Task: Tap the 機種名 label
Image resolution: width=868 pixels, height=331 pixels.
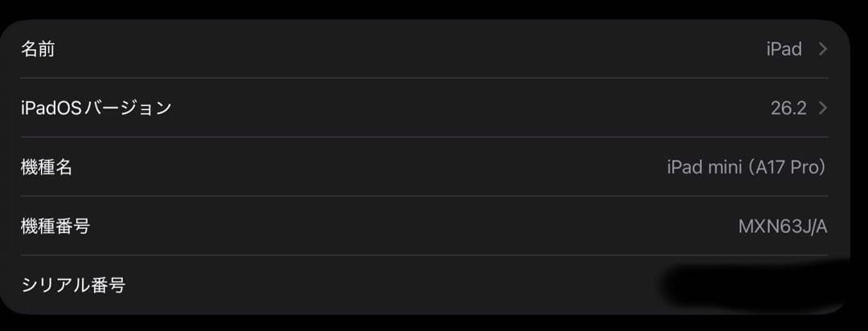Action: (47, 167)
